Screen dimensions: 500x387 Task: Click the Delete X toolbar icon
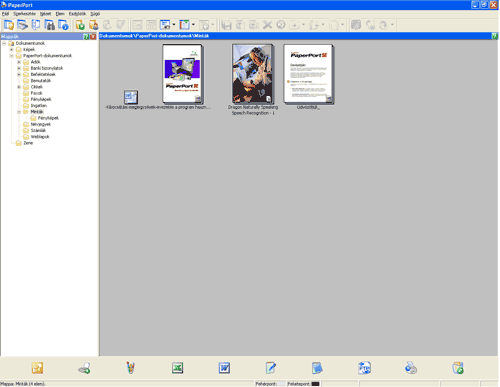point(267,25)
